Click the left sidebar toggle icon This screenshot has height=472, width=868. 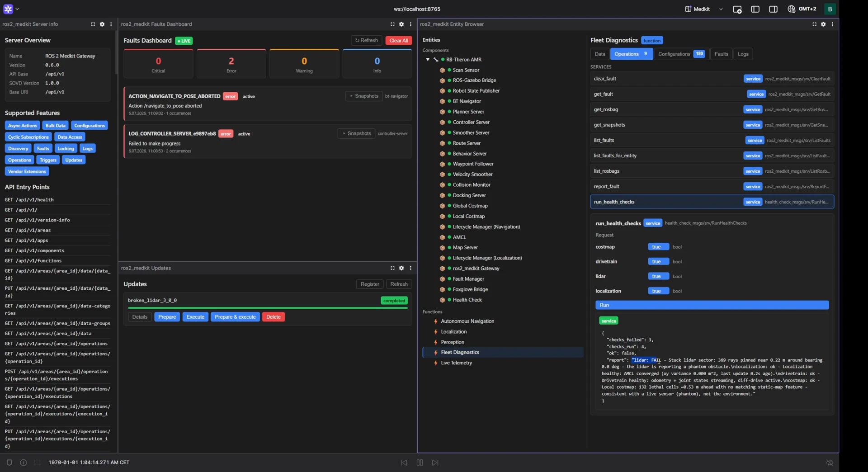[x=755, y=9]
